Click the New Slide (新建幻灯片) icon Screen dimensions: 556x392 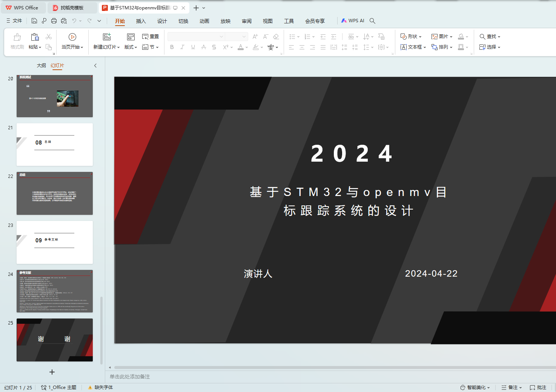coord(107,37)
